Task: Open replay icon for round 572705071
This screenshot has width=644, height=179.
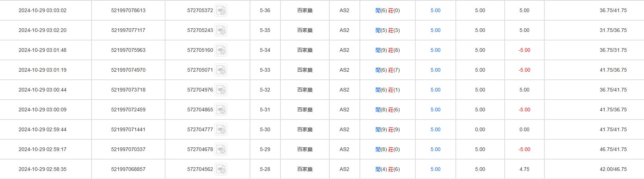Action: point(221,70)
